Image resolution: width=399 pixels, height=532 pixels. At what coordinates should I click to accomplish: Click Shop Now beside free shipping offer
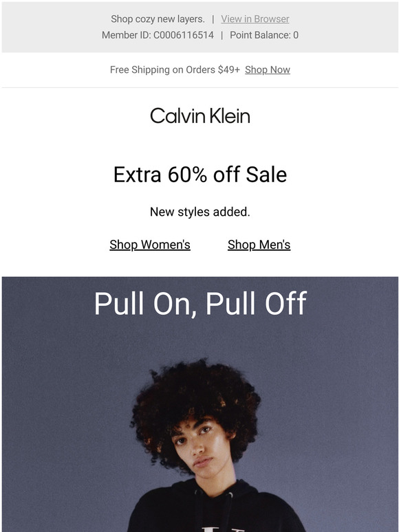point(267,69)
